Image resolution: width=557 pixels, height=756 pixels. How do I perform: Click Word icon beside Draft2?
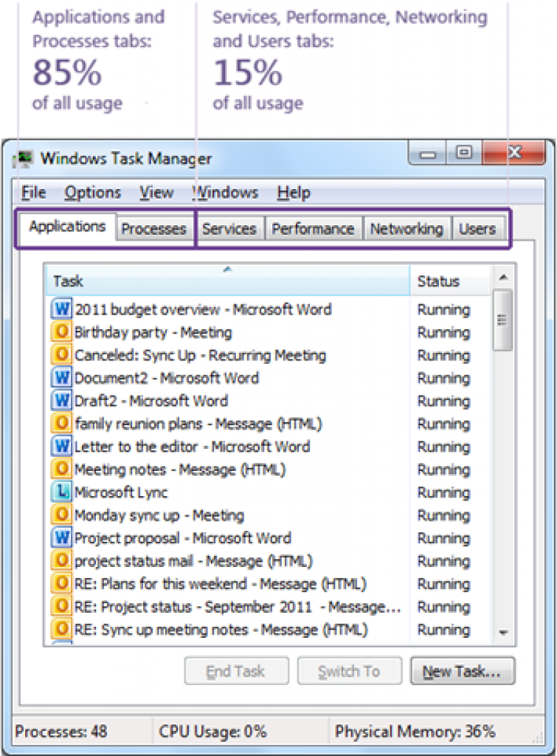(x=62, y=400)
